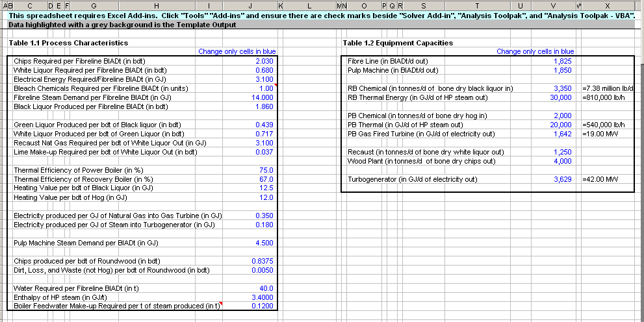The width and height of the screenshot is (644, 322).
Task: Click Pulp Machine capacity value 1,850
Action: coord(563,70)
